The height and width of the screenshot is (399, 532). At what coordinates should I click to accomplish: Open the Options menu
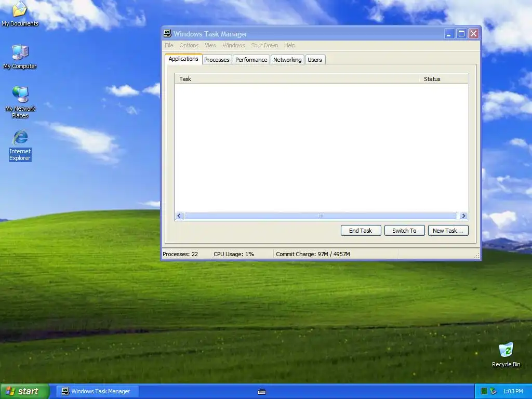[189, 45]
